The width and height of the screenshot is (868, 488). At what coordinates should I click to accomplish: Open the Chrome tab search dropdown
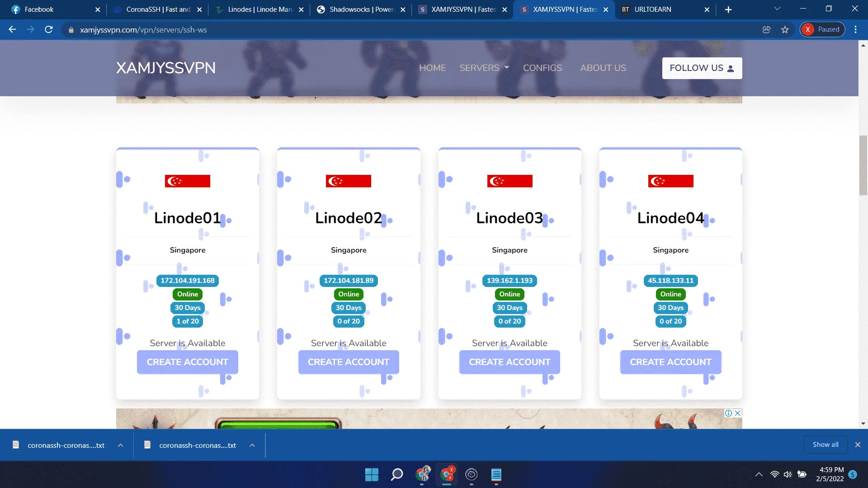click(777, 9)
